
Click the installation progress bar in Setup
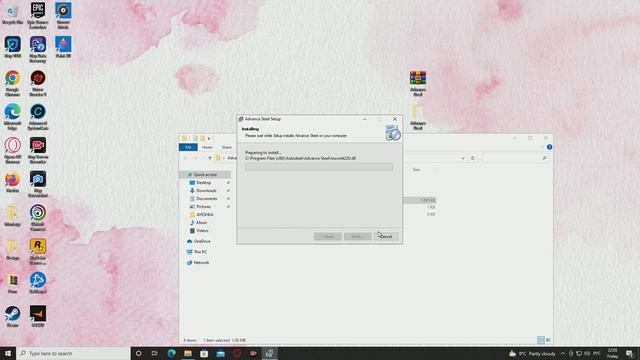pyautogui.click(x=319, y=167)
